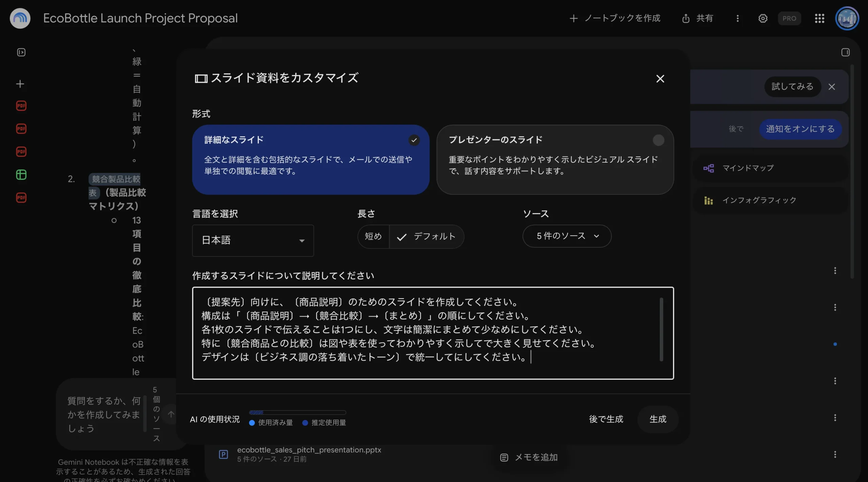Viewport: 868px width, 482px height.
Task: Open the 日本語 language dropdown
Action: (253, 240)
